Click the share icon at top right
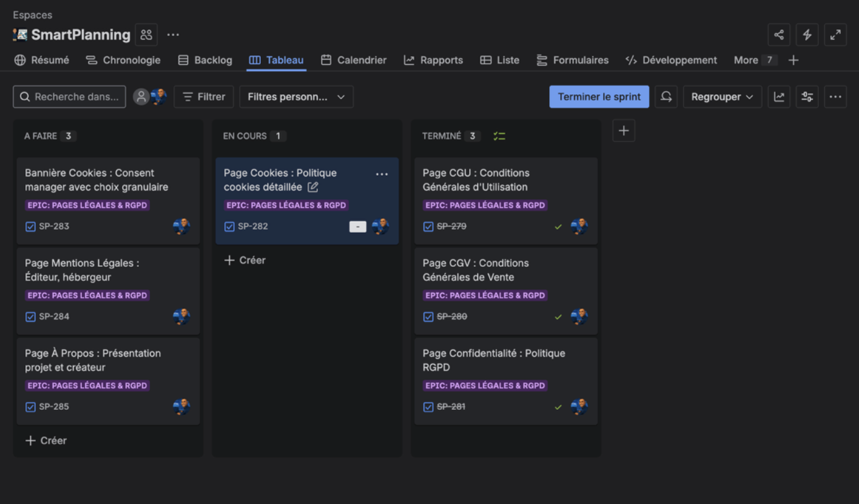 [779, 35]
